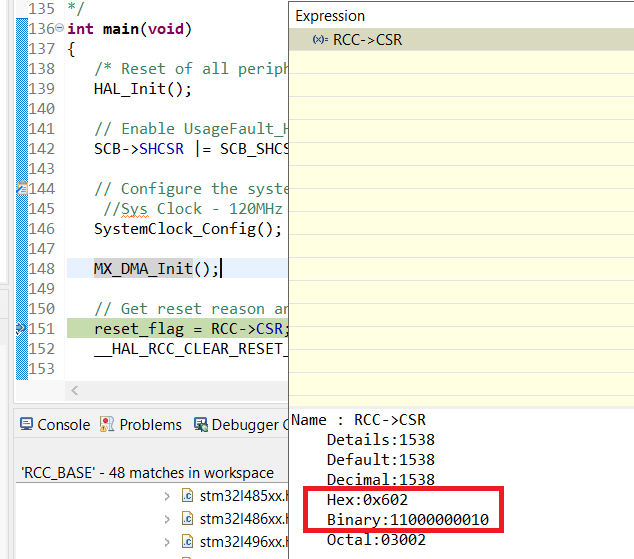This screenshot has height=559, width=634.
Task: Click the stm32l496xx file icon
Action: [x=187, y=542]
